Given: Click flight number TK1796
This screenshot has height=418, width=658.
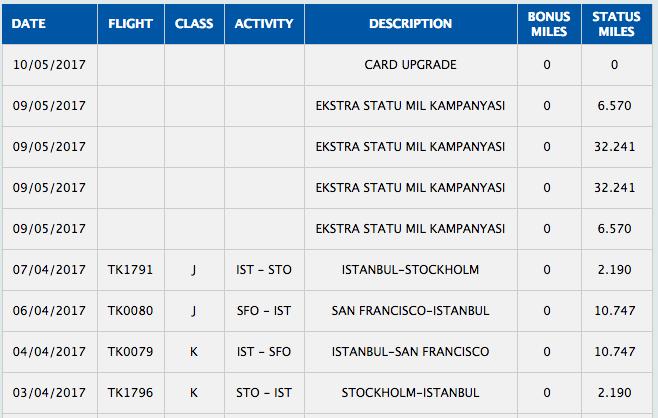Looking at the screenshot, I should pos(131,393).
